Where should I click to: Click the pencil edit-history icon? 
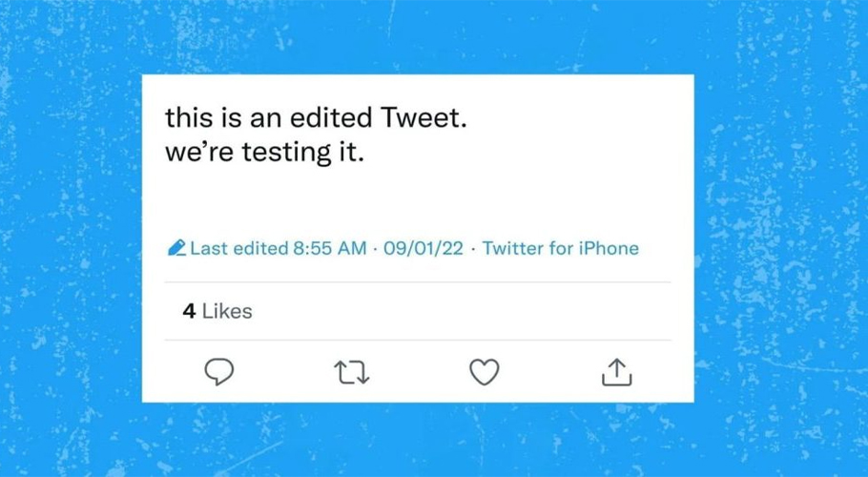(176, 248)
